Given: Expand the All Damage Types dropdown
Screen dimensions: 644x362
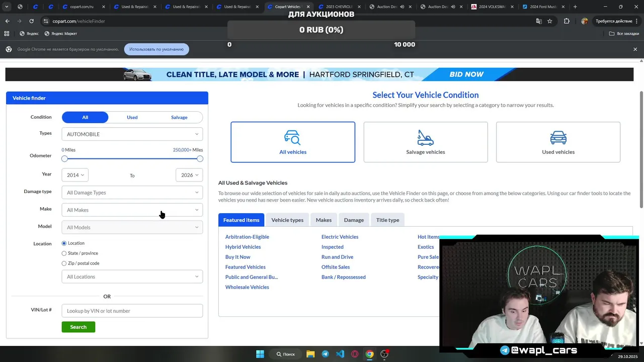Looking at the screenshot, I should click(x=132, y=193).
